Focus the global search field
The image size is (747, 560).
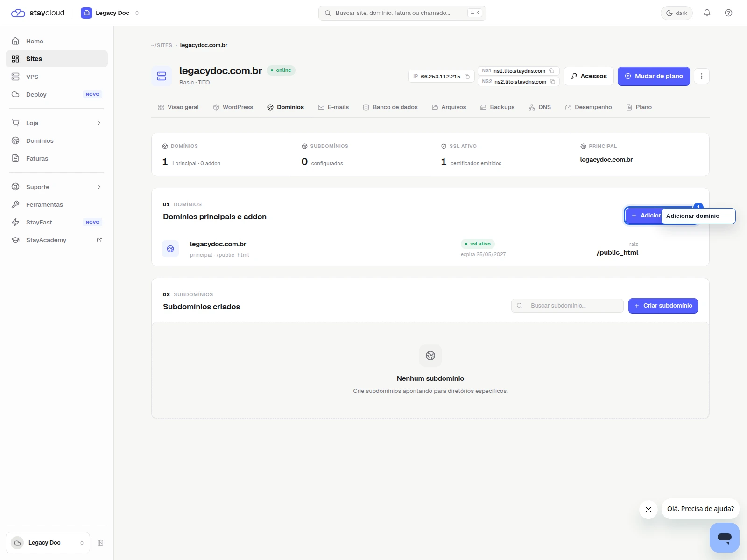coord(402,13)
